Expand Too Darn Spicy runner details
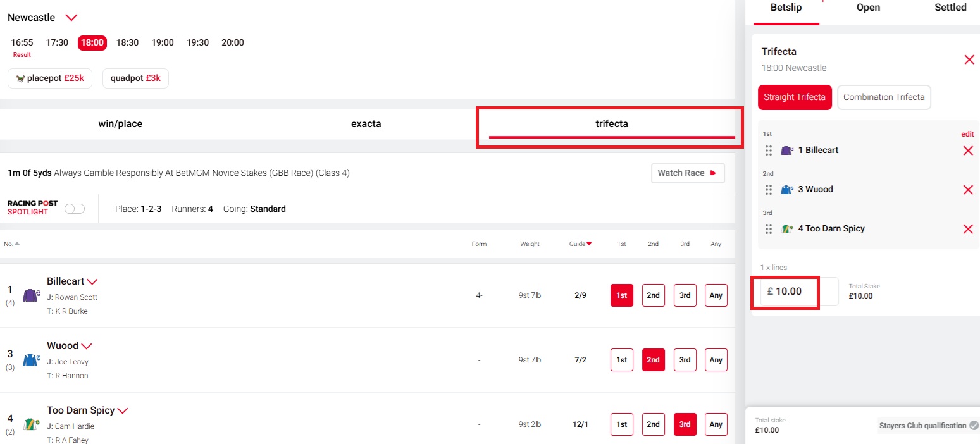This screenshot has width=980, height=444. point(123,410)
